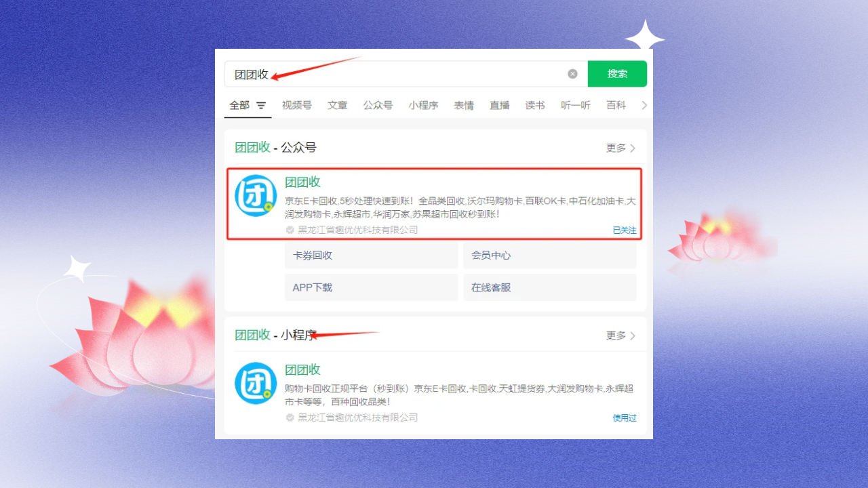Click into the 团团收 search input field

[x=406, y=74]
